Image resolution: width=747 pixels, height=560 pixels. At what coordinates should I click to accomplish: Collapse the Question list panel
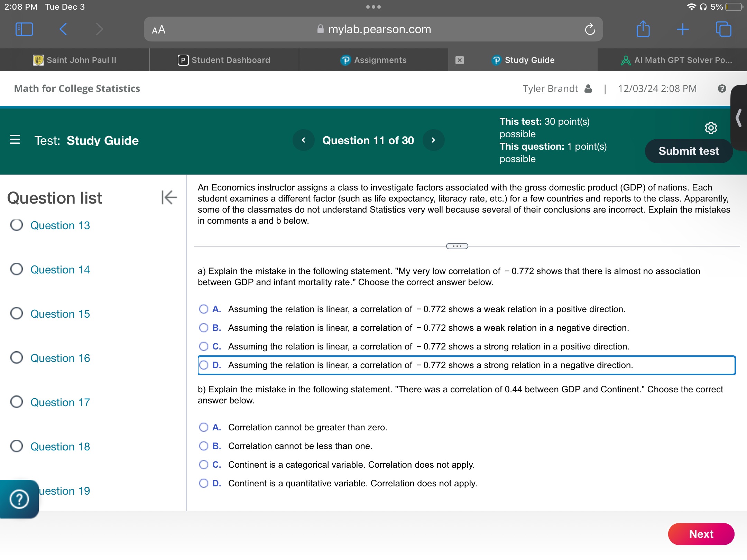[x=169, y=197]
